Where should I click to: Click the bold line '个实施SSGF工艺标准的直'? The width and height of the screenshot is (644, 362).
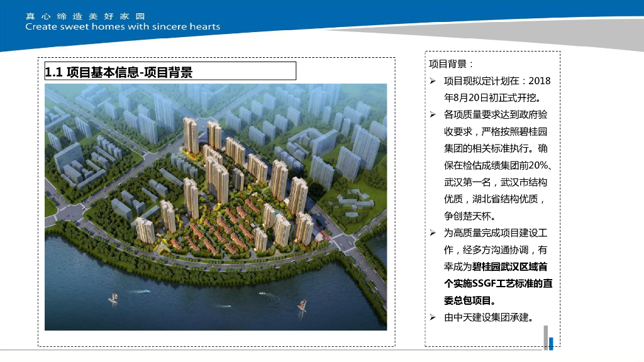[x=498, y=283]
